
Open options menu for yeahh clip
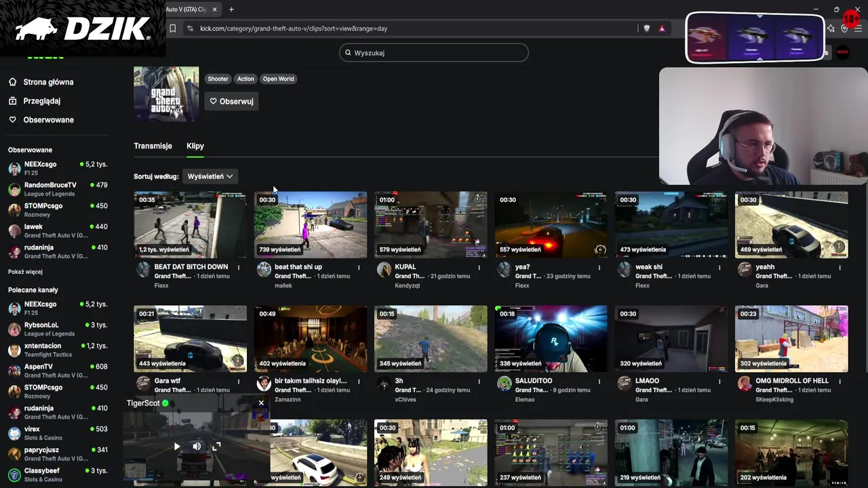[840, 268]
